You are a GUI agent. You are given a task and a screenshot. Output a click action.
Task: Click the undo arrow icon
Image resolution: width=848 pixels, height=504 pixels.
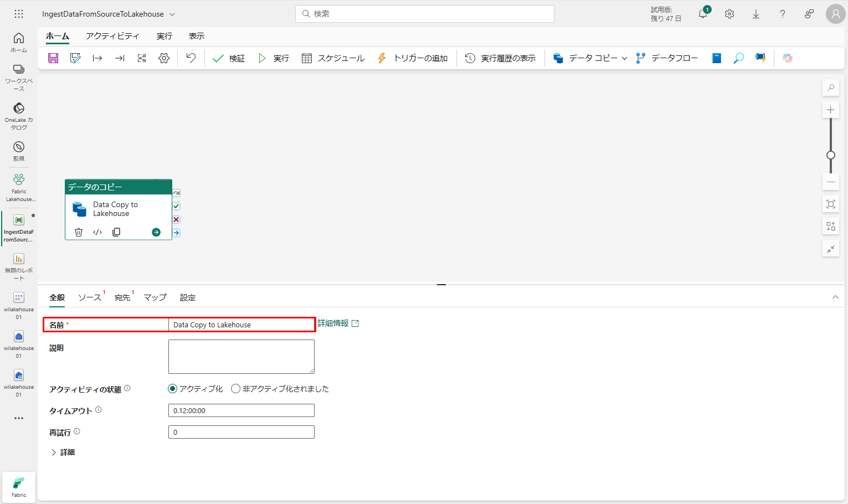click(191, 58)
